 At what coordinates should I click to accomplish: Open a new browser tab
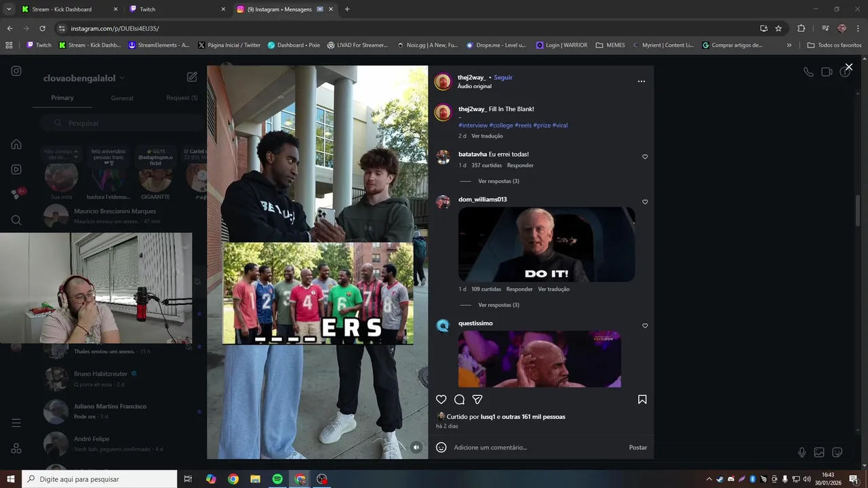[x=347, y=9]
